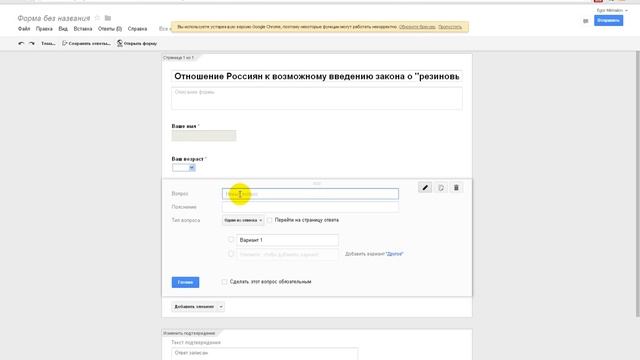Click the pencil edit icon on question
Image resolution: width=640 pixels, height=360 pixels.
[x=425, y=188]
